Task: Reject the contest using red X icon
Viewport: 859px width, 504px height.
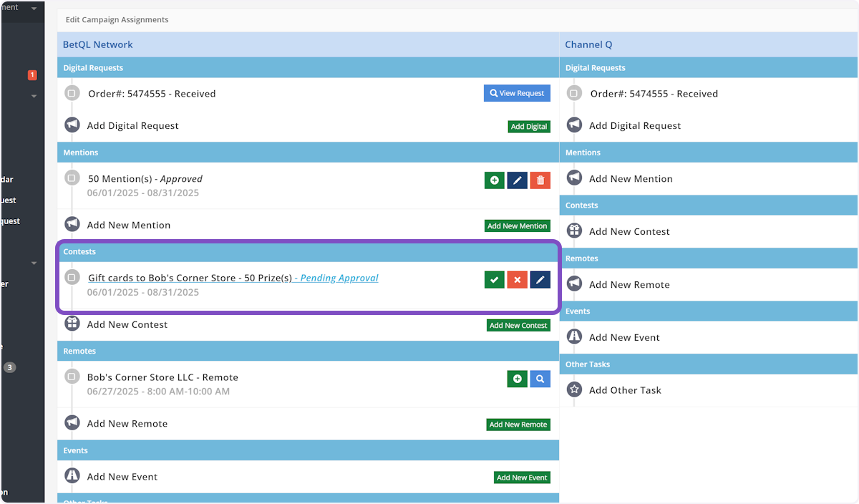Action: click(518, 280)
